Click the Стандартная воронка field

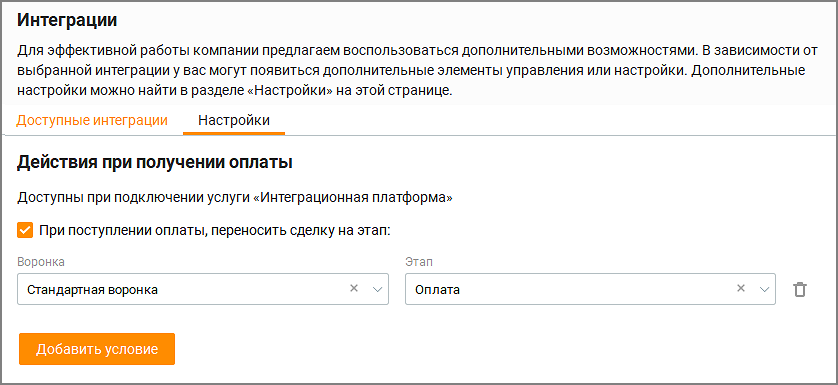(203, 289)
